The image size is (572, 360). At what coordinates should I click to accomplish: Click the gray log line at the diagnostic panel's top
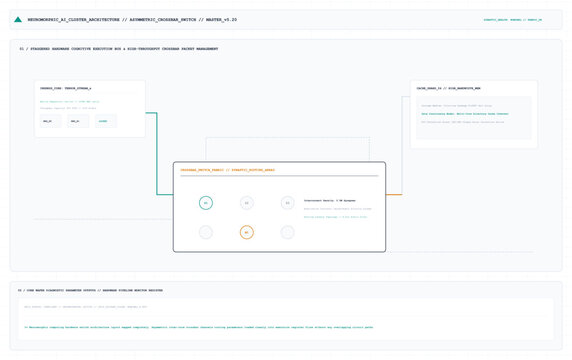coord(86,307)
